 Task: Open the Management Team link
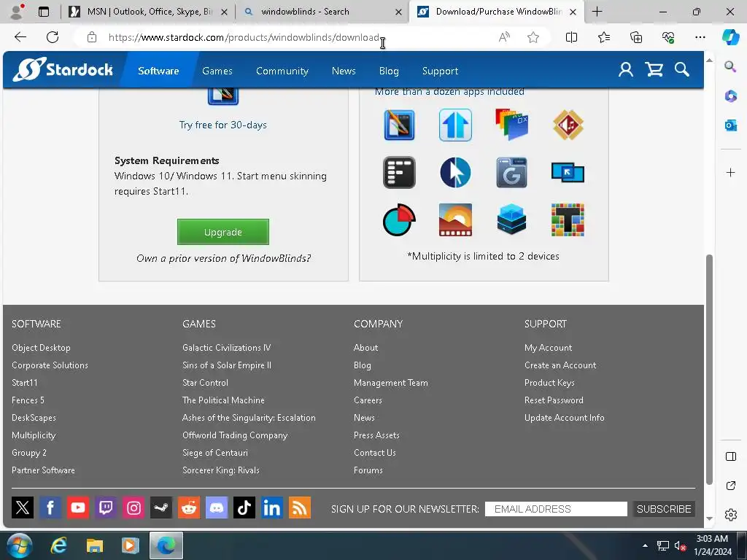391,382
